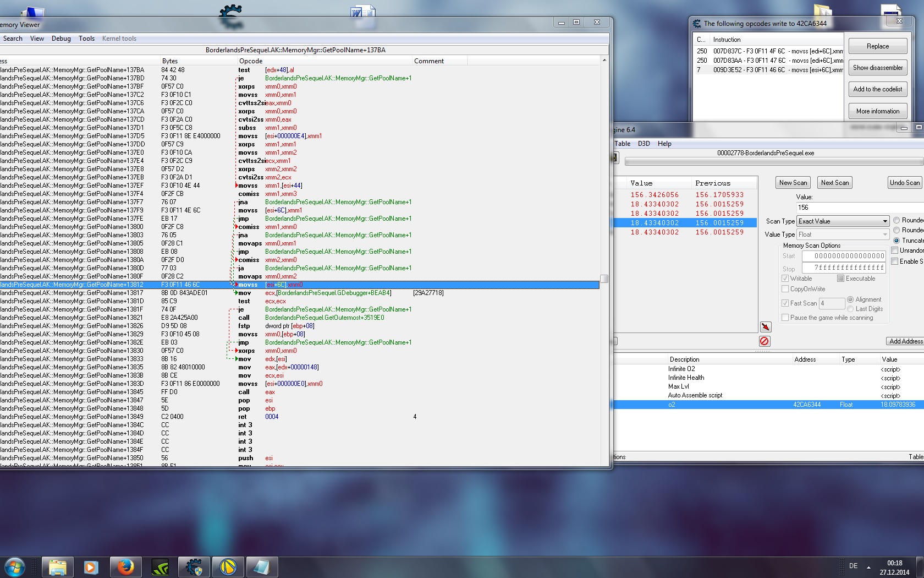This screenshot has height=578, width=924.
Task: Switch to Borderlands game taskbar icon
Action: [x=228, y=567]
